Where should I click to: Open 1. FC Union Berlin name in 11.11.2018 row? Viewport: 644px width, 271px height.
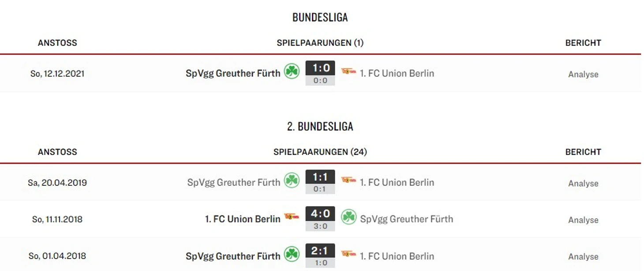(x=243, y=219)
